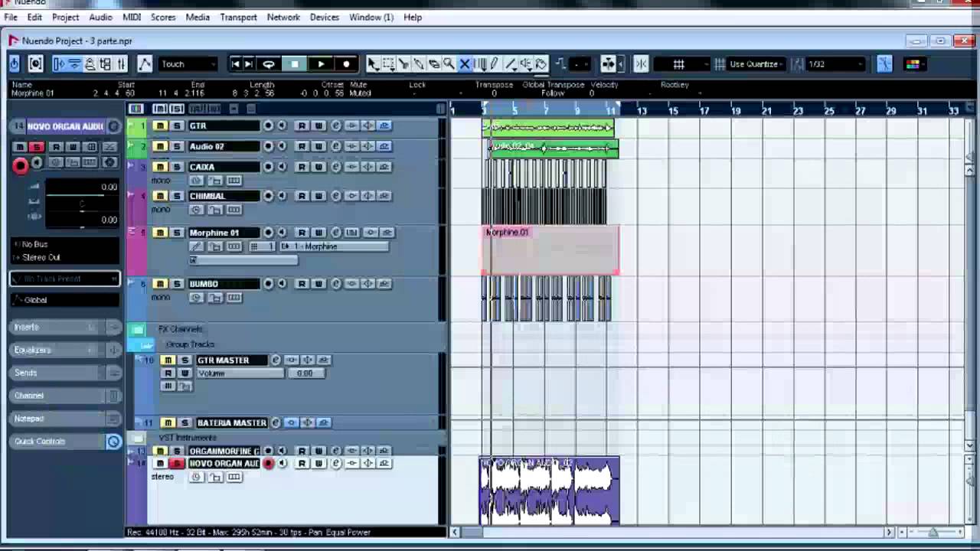Screen dimensions: 980x551
Task: Open the Mixer from toolbar icon
Action: click(x=121, y=64)
